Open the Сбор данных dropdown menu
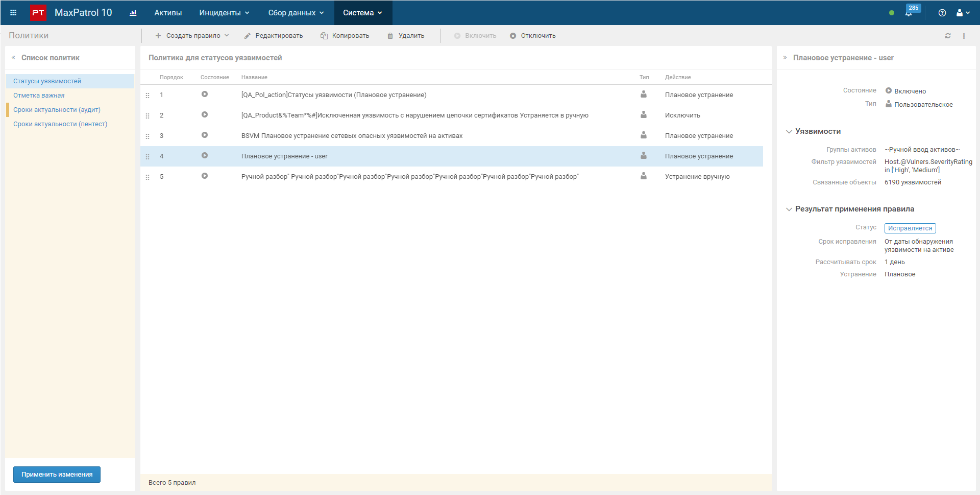980x495 pixels. pyautogui.click(x=296, y=13)
